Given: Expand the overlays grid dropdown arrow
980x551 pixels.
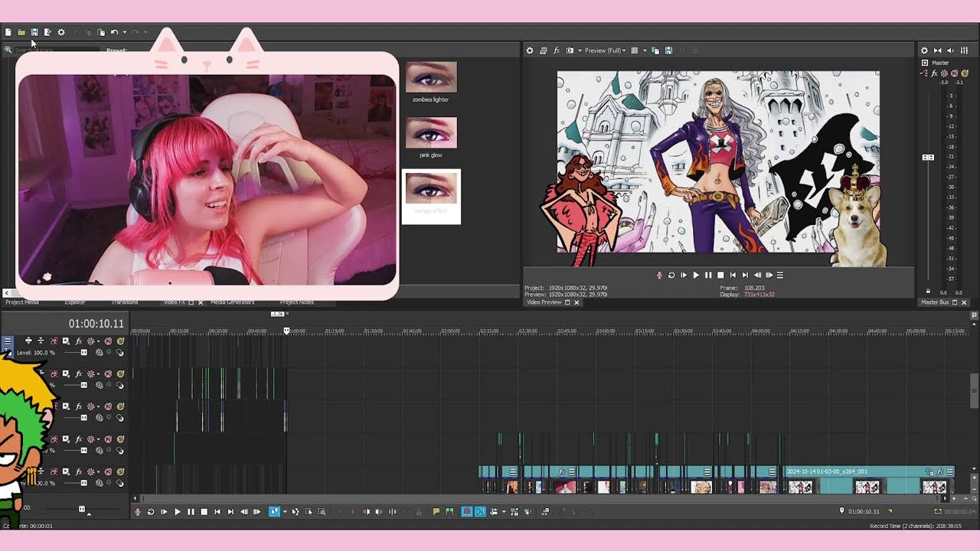Looking at the screenshot, I should 645,51.
